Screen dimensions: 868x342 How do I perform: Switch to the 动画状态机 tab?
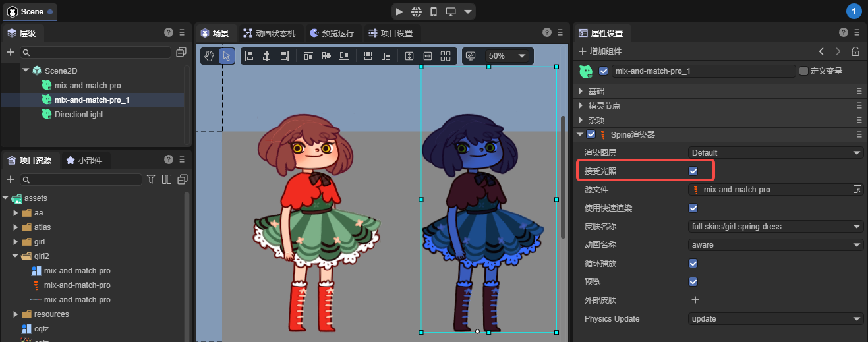pyautogui.click(x=269, y=33)
